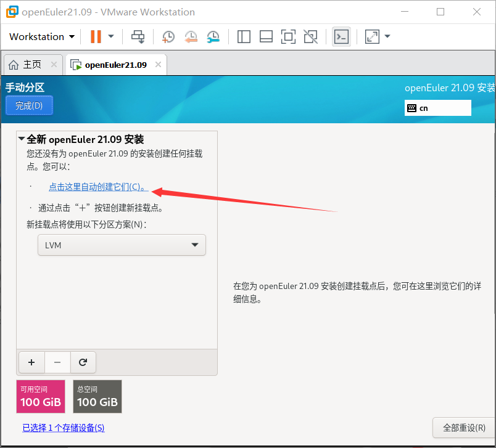The height and width of the screenshot is (448, 496).
Task: Click 点击这里自动创建它们(C) link
Action: (x=98, y=187)
